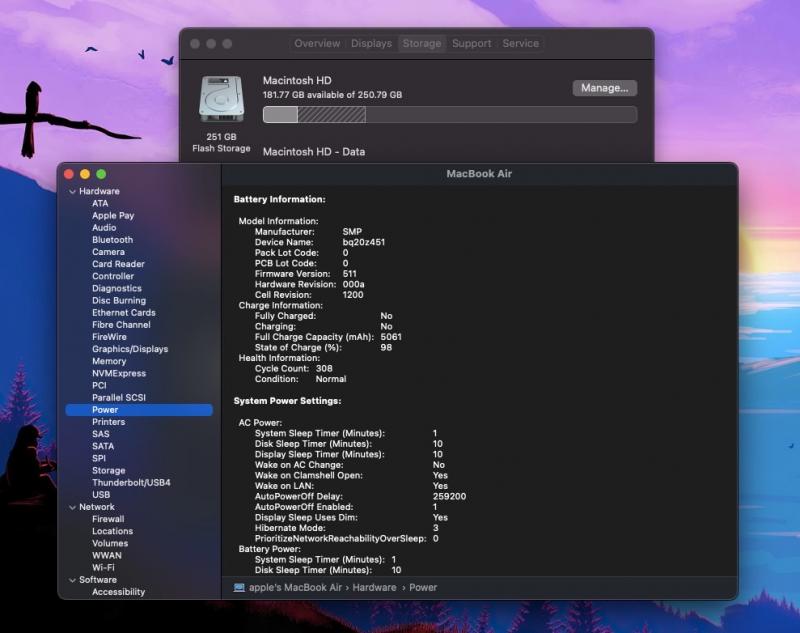
Task: Select Bluetooth in the sidebar
Action: [x=112, y=240]
